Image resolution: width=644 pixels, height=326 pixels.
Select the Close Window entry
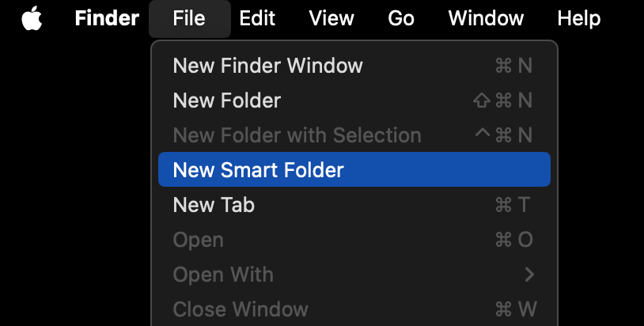(x=354, y=309)
